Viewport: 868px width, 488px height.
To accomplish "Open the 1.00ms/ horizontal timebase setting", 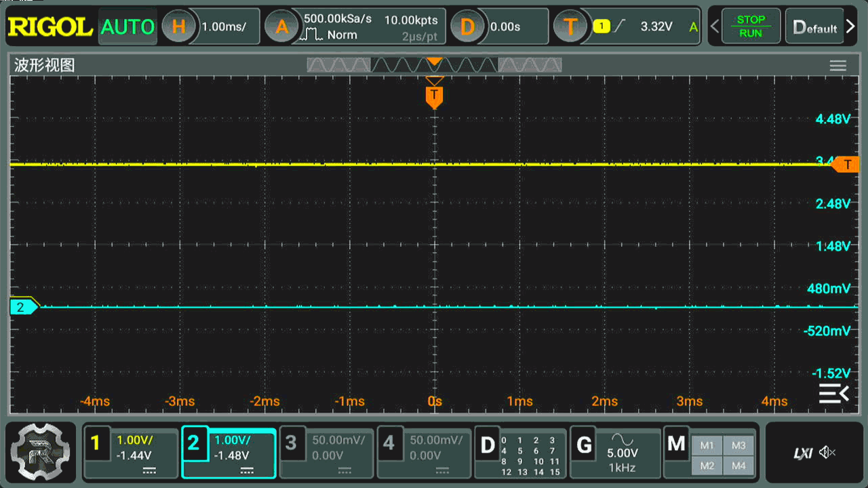I will (x=224, y=27).
